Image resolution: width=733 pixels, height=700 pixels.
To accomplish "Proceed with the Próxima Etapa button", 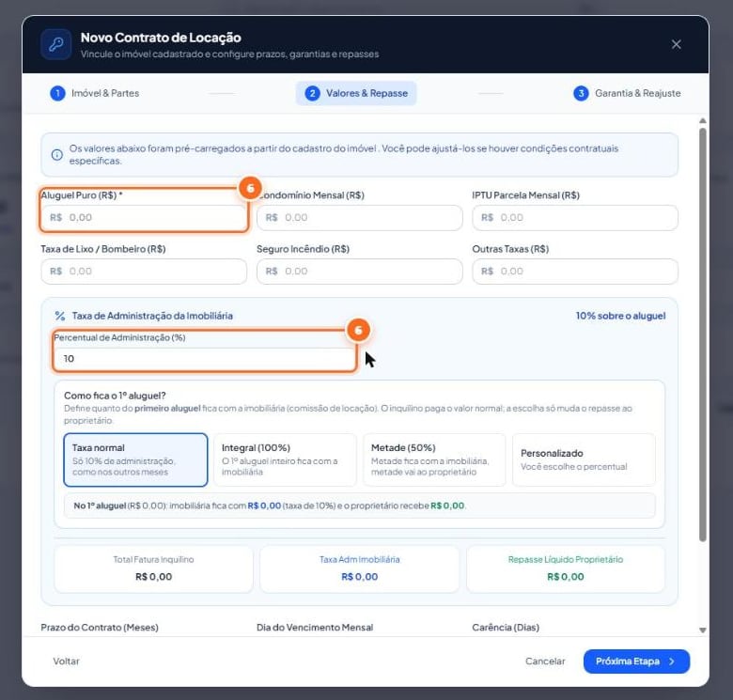I will click(x=636, y=661).
